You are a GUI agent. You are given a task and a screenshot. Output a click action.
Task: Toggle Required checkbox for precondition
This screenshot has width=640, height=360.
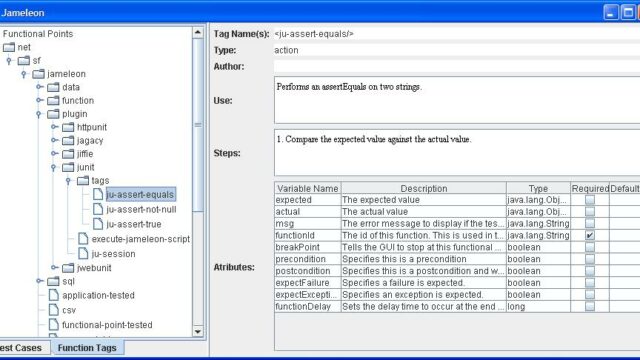(x=590, y=259)
